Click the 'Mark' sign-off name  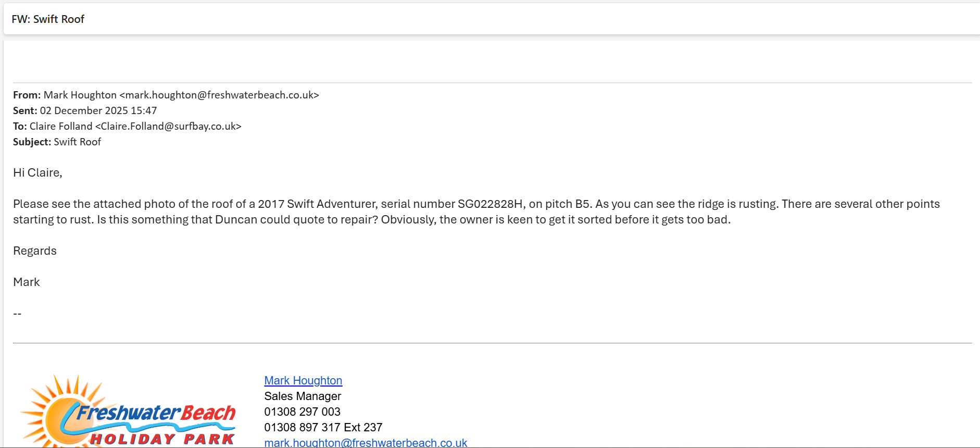pos(27,282)
